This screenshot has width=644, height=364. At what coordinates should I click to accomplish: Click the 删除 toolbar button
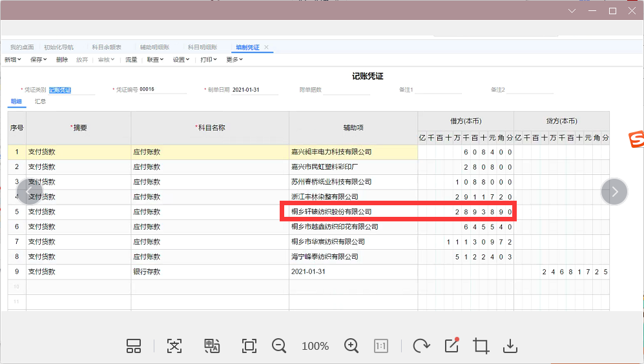(62, 59)
